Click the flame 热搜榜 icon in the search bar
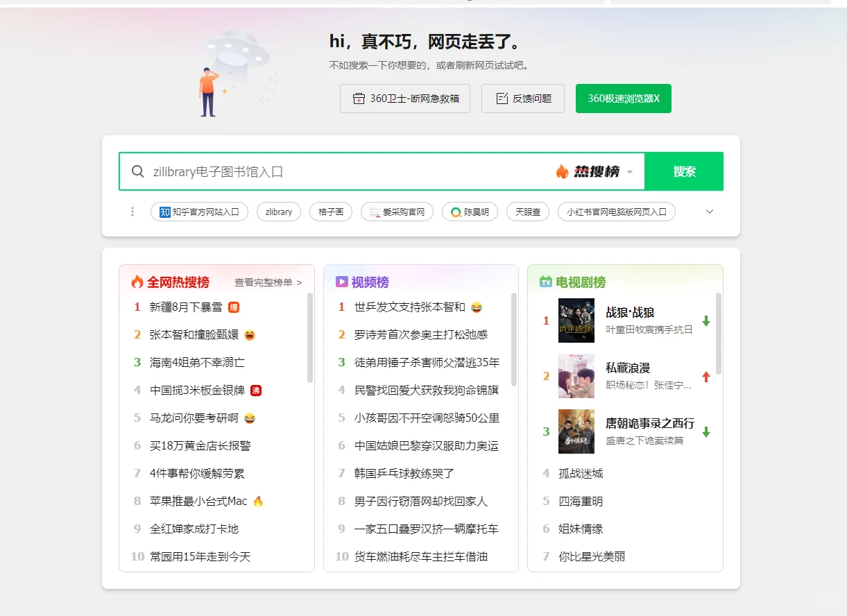The width and height of the screenshot is (847, 616). coord(587,171)
